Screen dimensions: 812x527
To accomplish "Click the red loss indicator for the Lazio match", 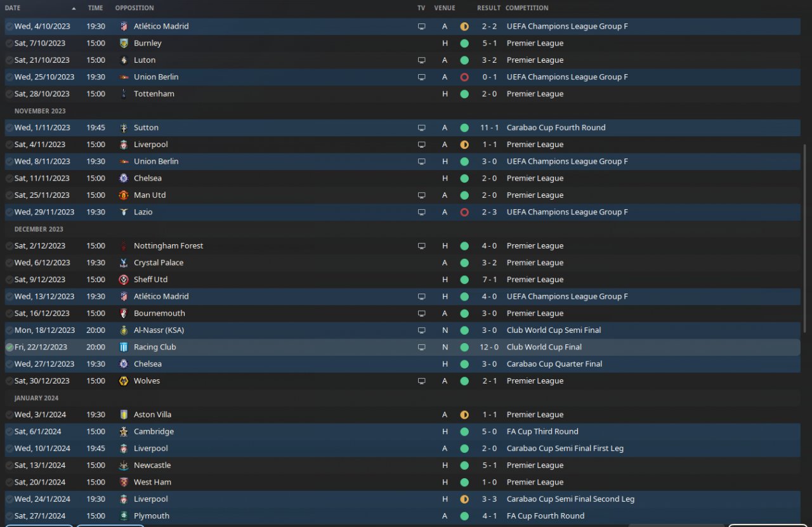I will pyautogui.click(x=464, y=212).
